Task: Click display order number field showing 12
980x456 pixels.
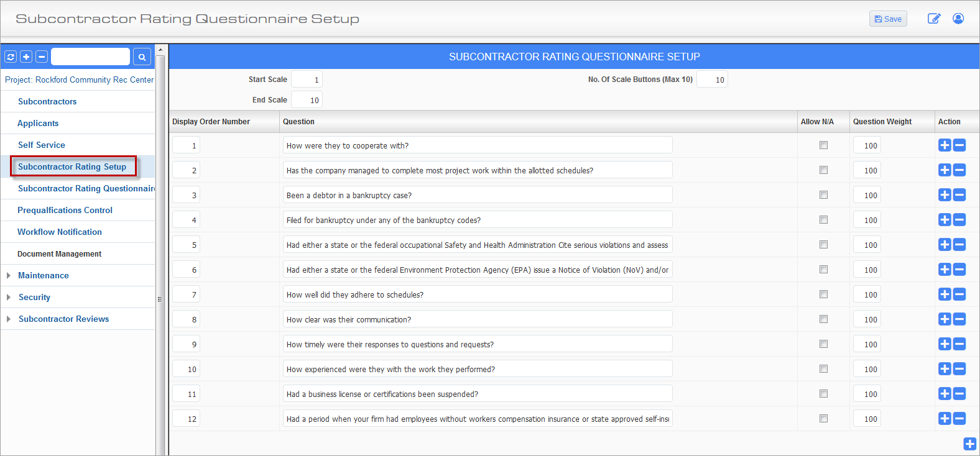Action: click(x=186, y=419)
